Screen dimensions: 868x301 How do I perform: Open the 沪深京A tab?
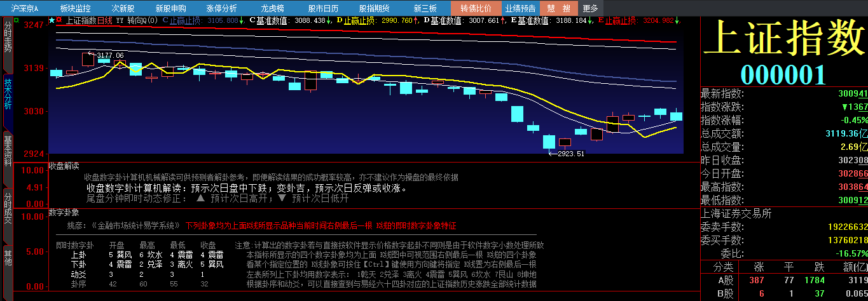(x=25, y=8)
